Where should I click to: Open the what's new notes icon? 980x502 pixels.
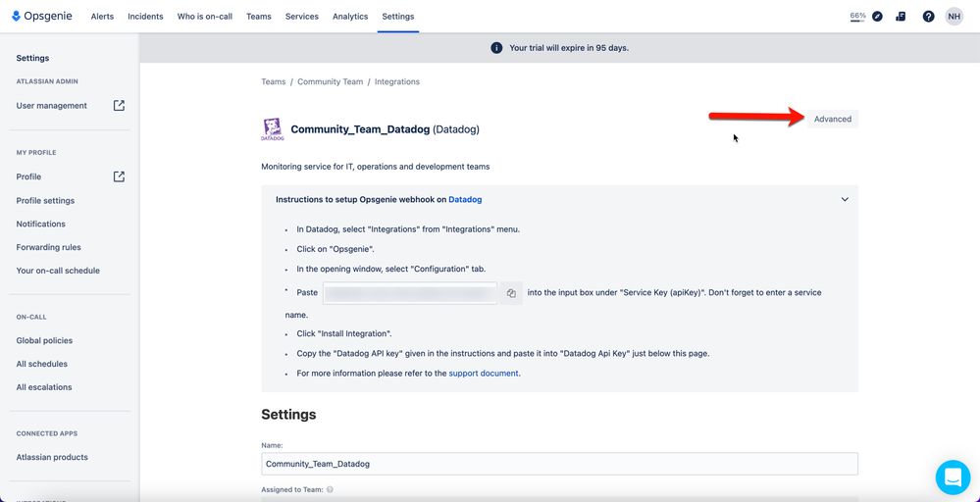901,17
